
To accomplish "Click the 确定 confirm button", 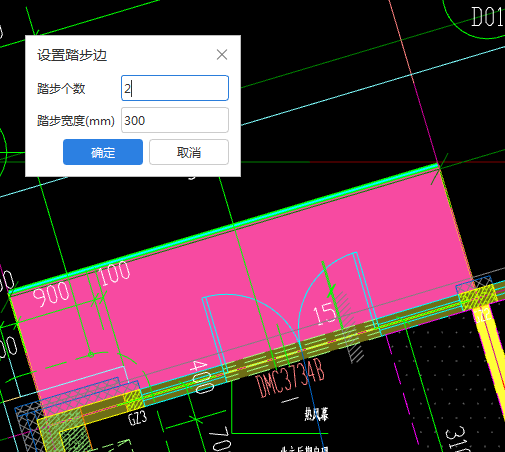I will 103,152.
